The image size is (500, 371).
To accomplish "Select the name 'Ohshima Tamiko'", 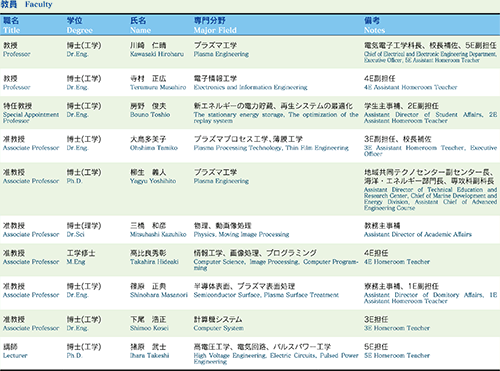I will [x=154, y=148].
